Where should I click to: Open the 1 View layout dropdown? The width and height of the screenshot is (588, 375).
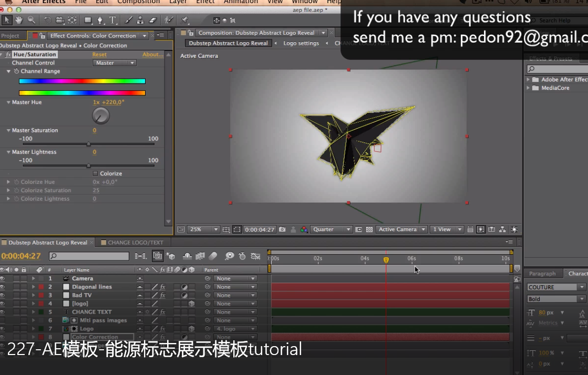[x=447, y=229]
